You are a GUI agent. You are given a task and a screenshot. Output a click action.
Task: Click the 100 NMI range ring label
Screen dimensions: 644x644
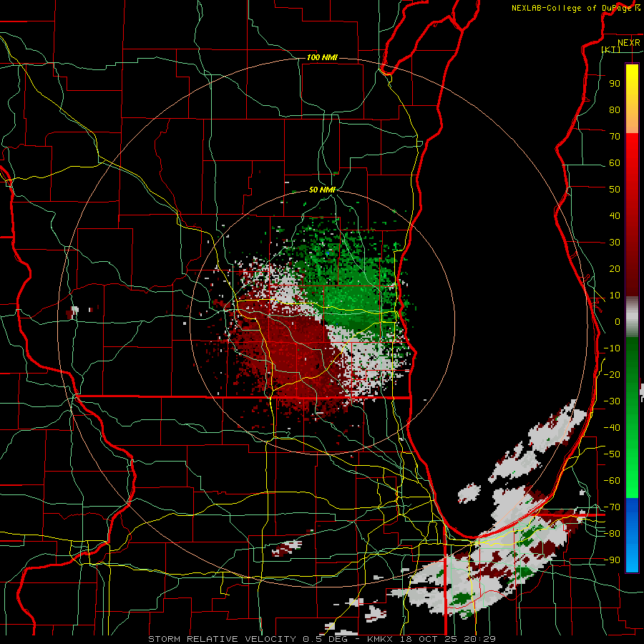tap(322, 57)
